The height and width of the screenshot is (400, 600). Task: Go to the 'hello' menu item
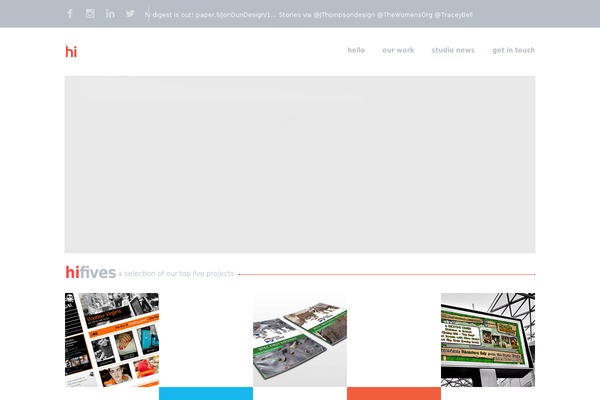(x=356, y=50)
